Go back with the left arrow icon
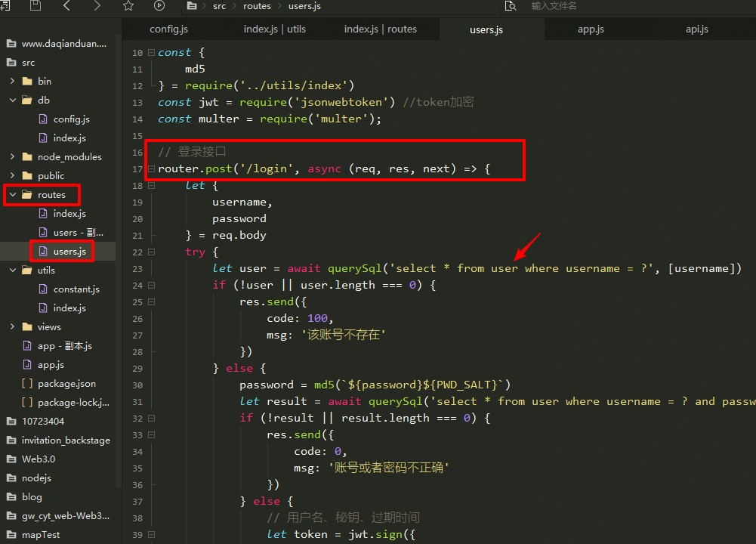 click(66, 6)
